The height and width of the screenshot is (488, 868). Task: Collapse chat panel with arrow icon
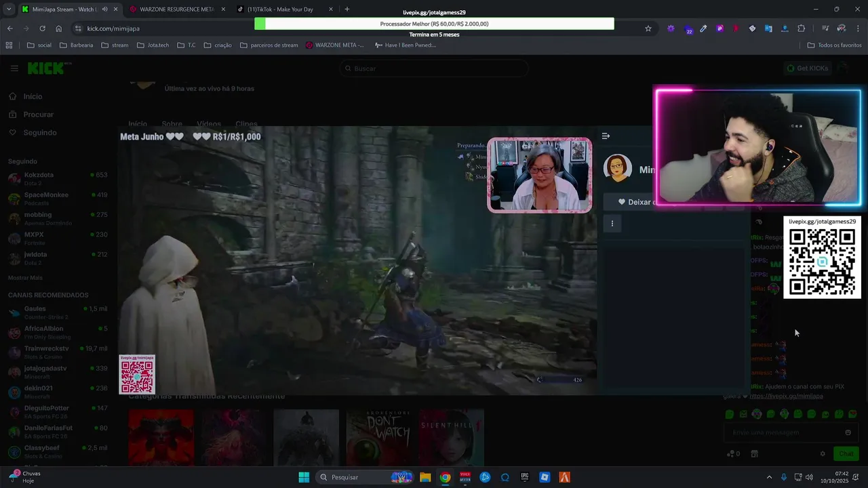point(606,136)
